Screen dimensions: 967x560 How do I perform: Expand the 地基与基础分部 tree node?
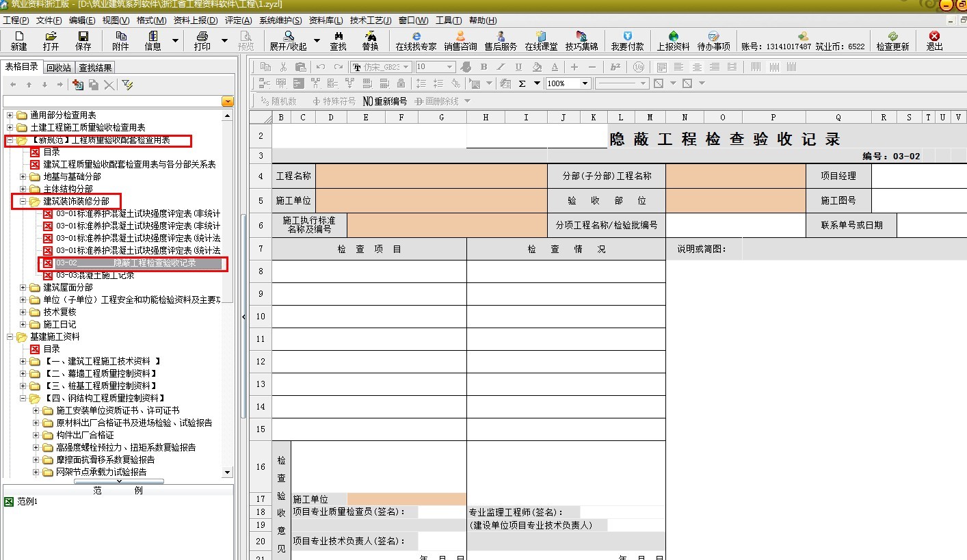pos(23,176)
